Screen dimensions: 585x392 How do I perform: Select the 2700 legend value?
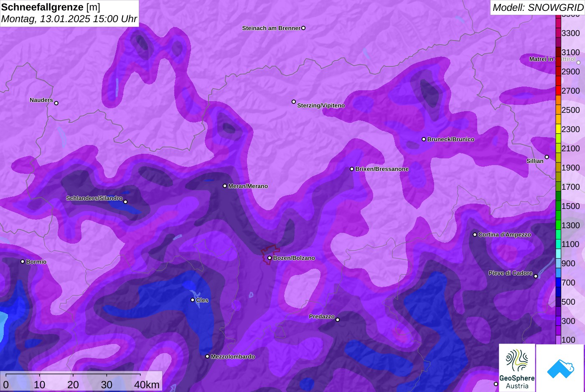pos(570,91)
